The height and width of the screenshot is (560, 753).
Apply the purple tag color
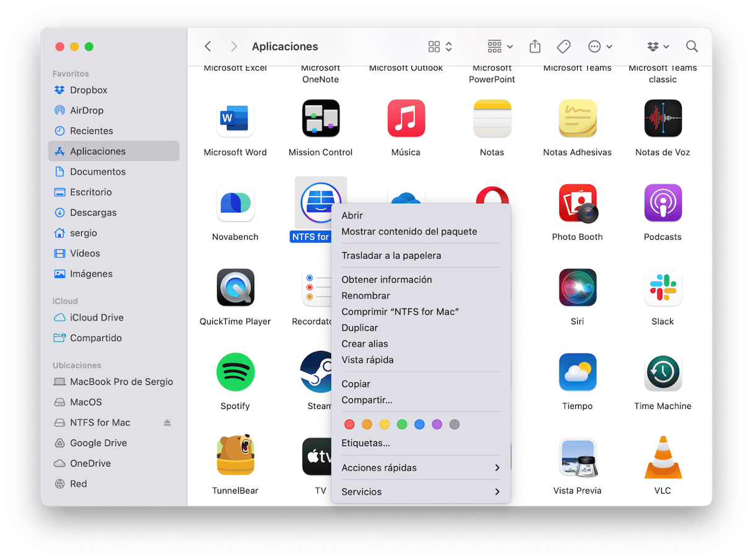click(437, 424)
